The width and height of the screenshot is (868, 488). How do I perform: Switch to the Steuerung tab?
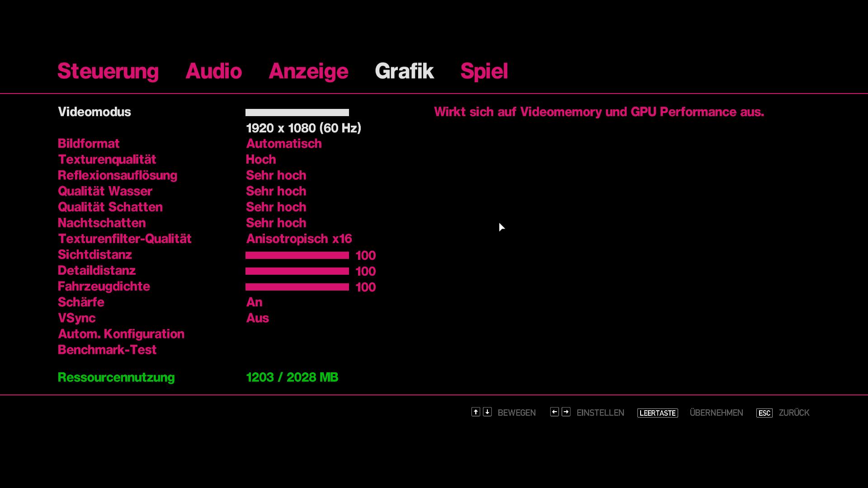[x=108, y=71]
